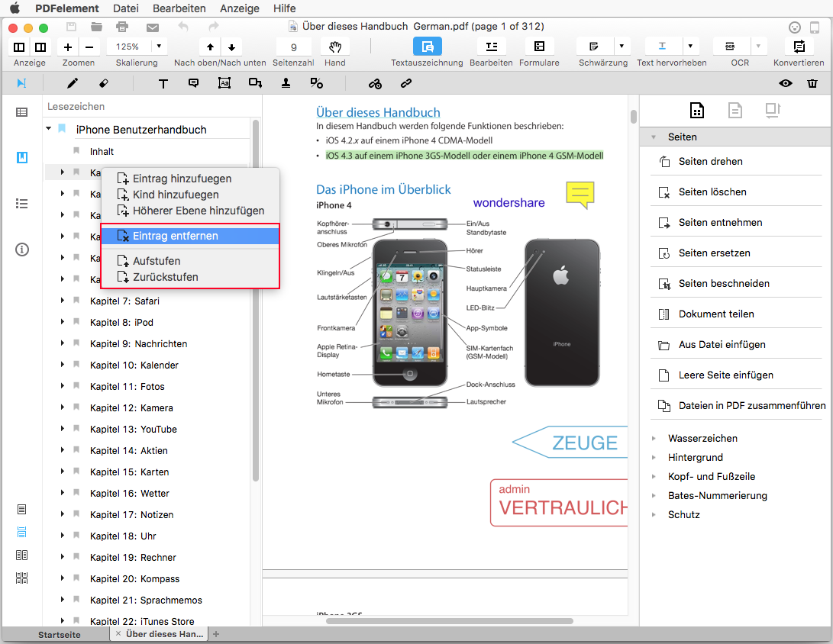The image size is (833, 644).
Task: Open the bookmarks sidebar panel
Action: point(22,158)
